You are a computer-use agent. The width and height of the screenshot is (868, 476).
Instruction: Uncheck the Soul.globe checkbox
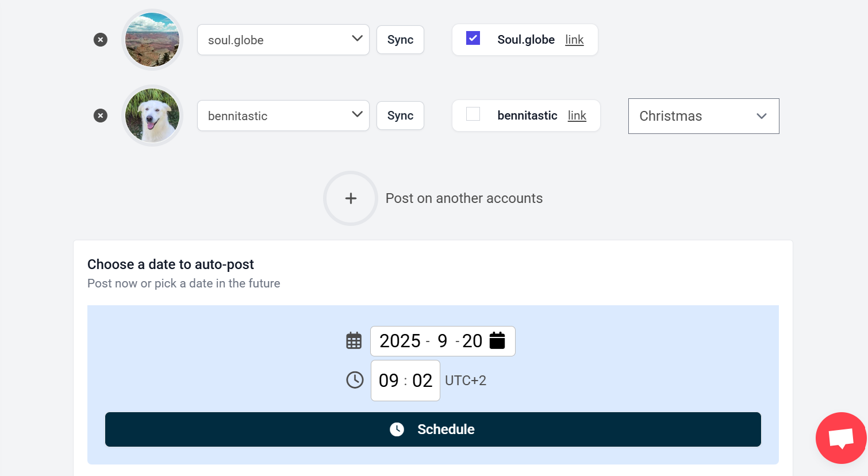[x=473, y=38]
